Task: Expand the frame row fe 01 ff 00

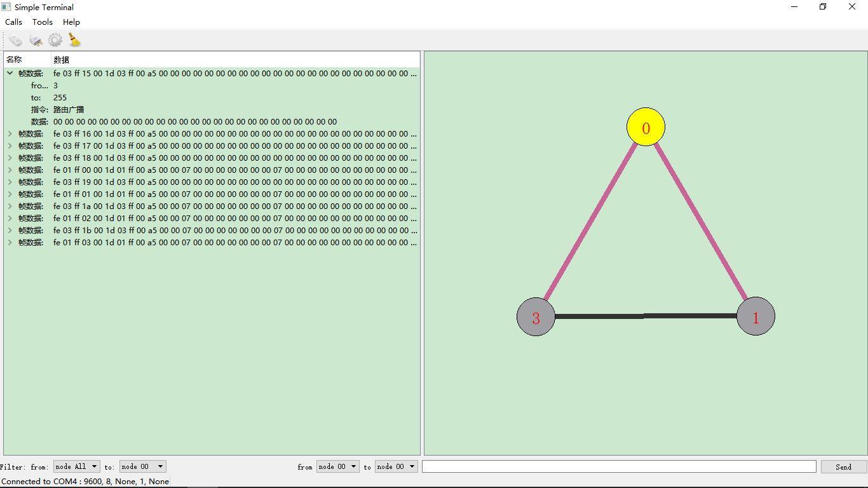Action: point(10,170)
